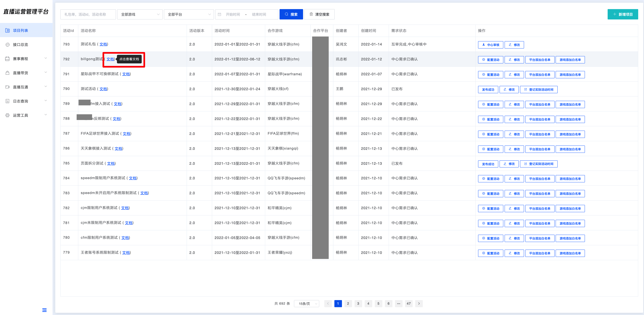Image resolution: width=644 pixels, height=315 pixels.
Task: Click the 新增项目 button
Action: tap(623, 14)
